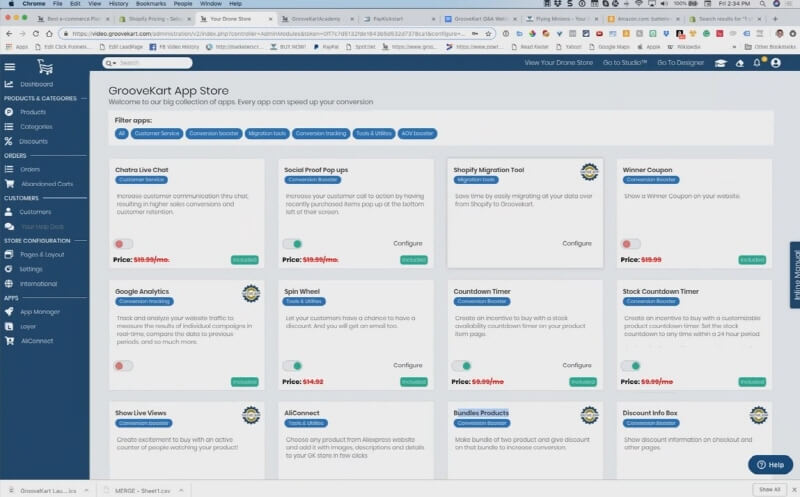This screenshot has height=497, width=800.
Task: Click the Show Live Views badge icon
Action: 251,415
